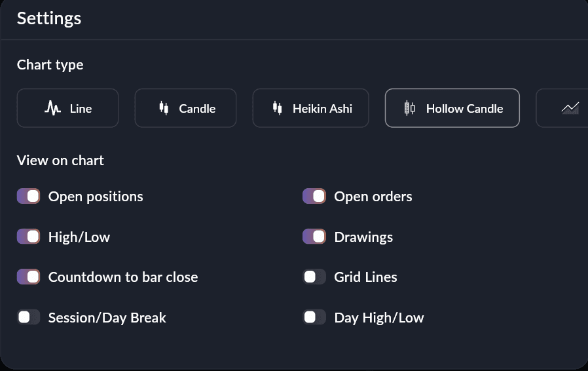Click the Heikin Ashi button text
Screen dimensions: 588x371
pyautogui.click(x=322, y=109)
